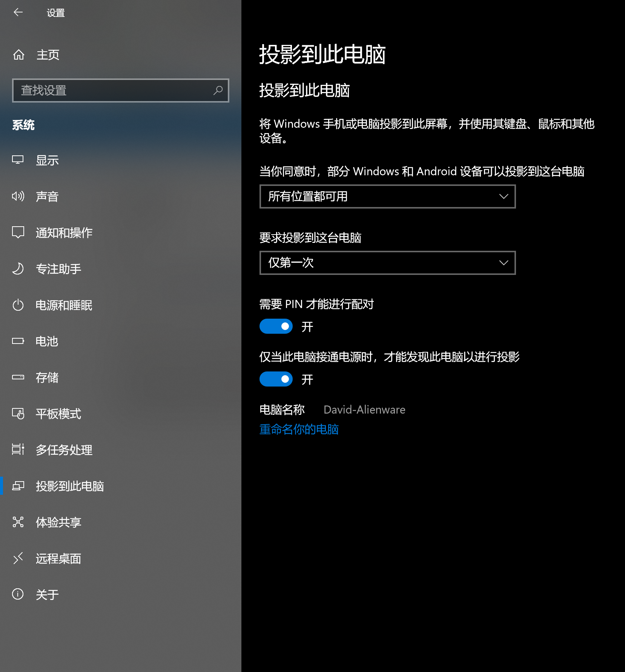Go to 通知和操作 settings
This screenshot has width=625, height=672.
(121, 233)
